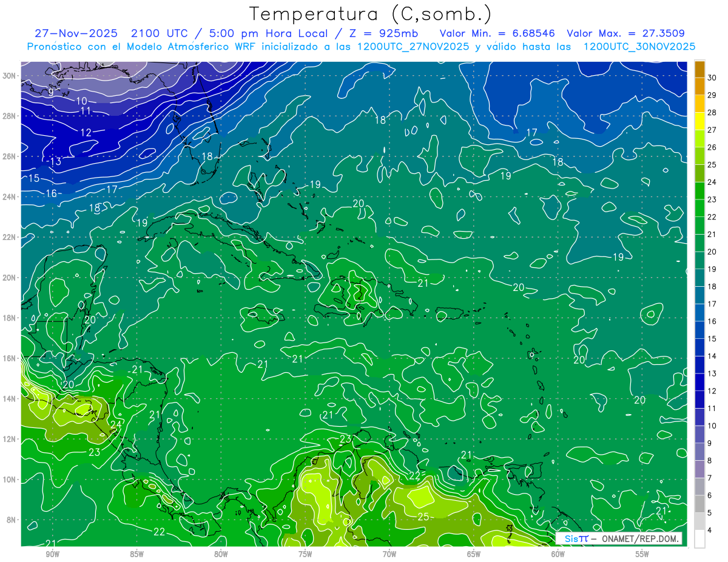The width and height of the screenshot is (728, 562).
Task: Click the '75W' longitude label
Action: point(305,554)
